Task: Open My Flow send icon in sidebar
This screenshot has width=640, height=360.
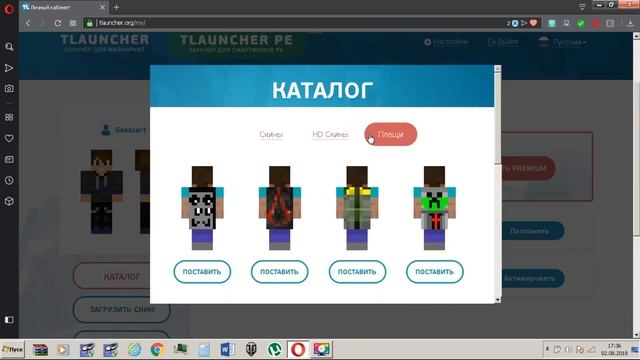Action: [x=9, y=68]
